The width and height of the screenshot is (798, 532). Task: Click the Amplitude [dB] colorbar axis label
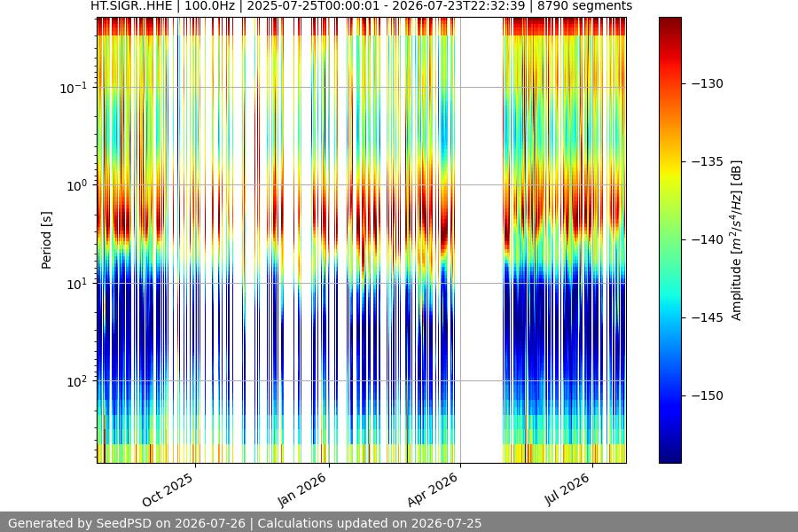click(x=737, y=240)
